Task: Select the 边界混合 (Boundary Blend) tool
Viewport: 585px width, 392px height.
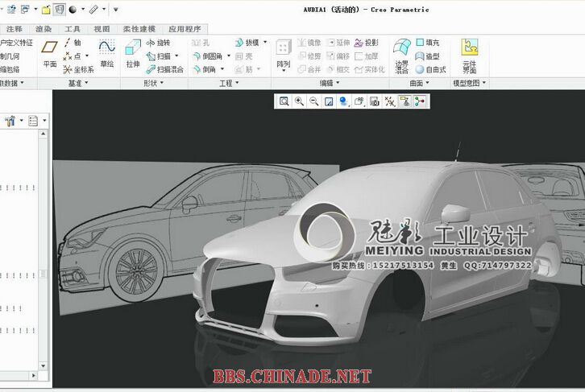Action: pos(402,56)
